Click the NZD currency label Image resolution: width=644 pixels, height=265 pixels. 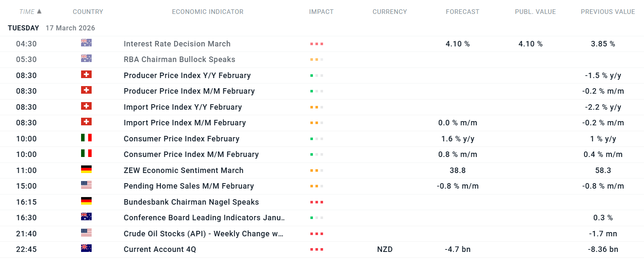pos(385,249)
